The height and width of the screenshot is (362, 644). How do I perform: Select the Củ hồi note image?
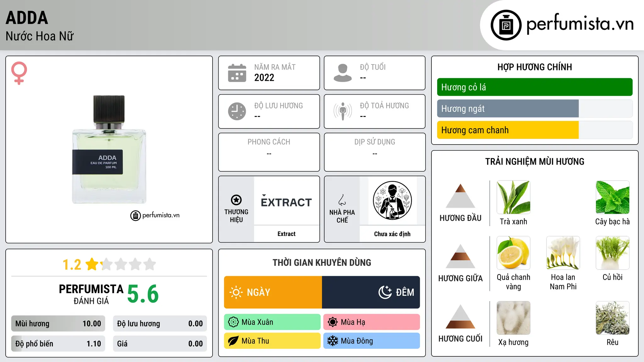coord(613,253)
